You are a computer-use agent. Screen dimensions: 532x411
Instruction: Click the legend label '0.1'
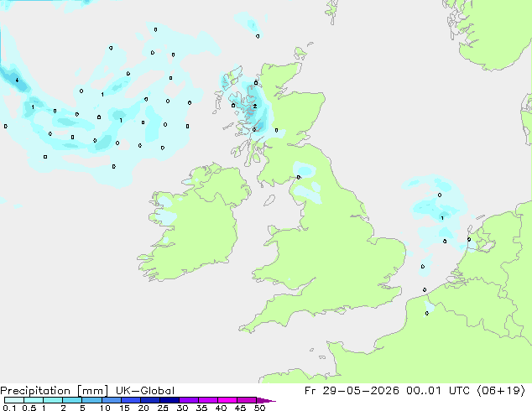[9, 408]
